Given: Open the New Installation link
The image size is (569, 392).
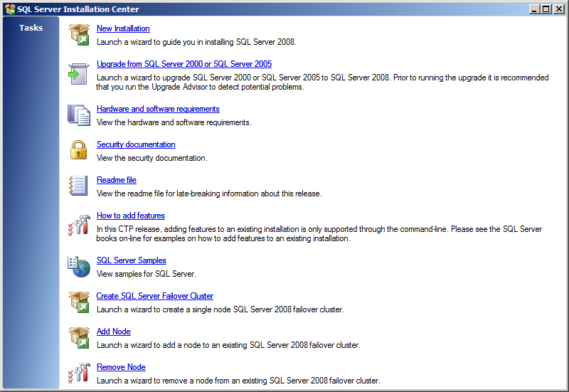Looking at the screenshot, I should [123, 28].
